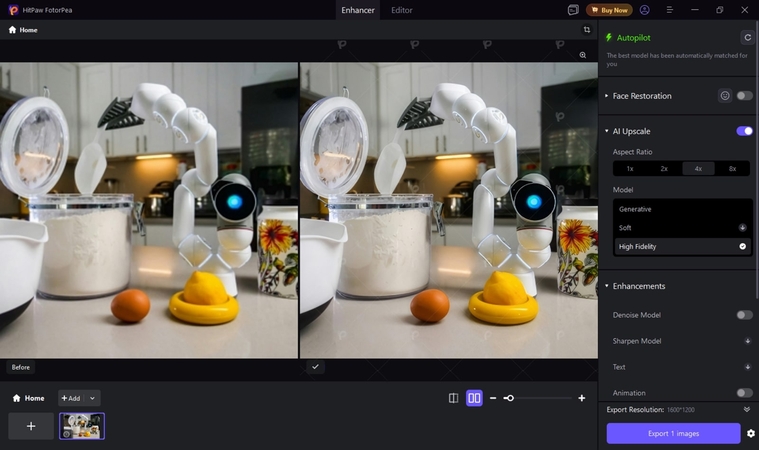Select the side-by-side compare view icon
Screen dimensions: 759x450
474,398
